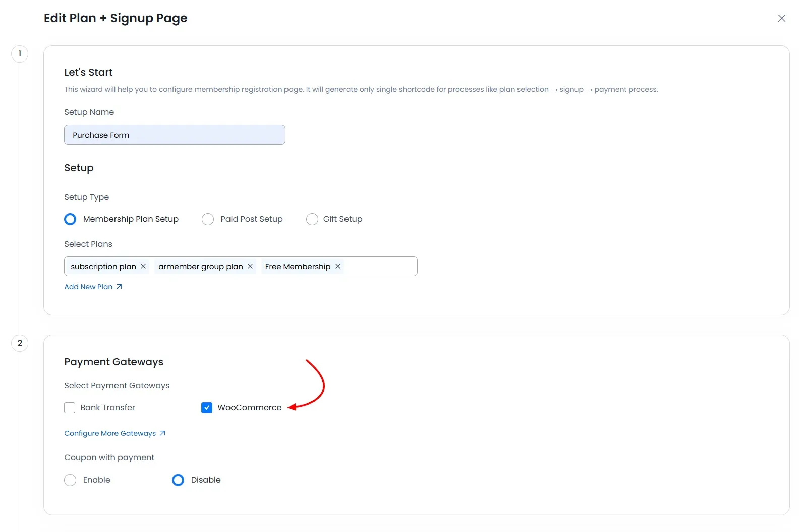Remove the Free Membership tag

coord(338,266)
